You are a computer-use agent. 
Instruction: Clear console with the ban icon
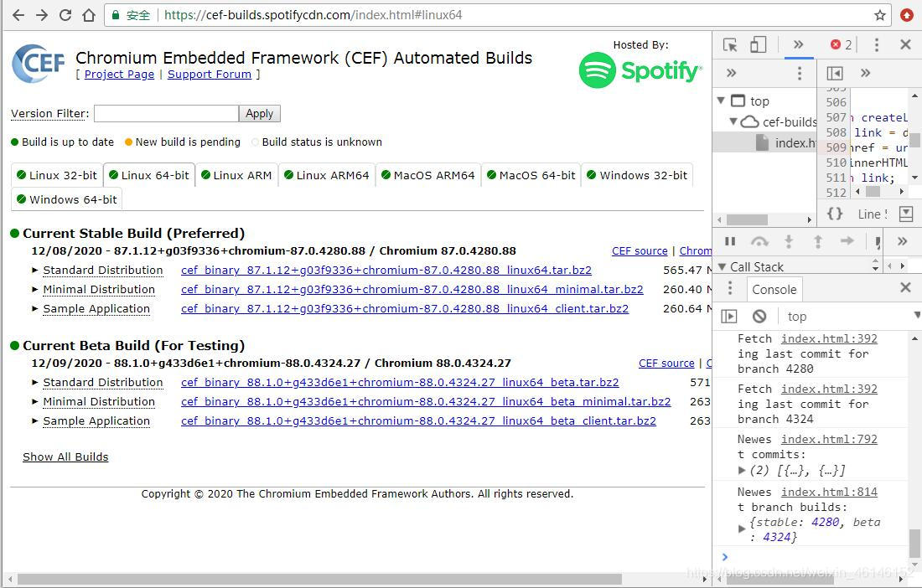tap(759, 317)
